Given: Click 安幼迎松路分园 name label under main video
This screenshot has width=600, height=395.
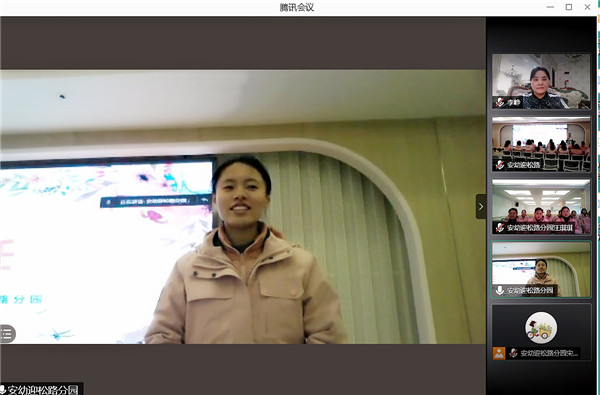Looking at the screenshot, I should [x=42, y=390].
